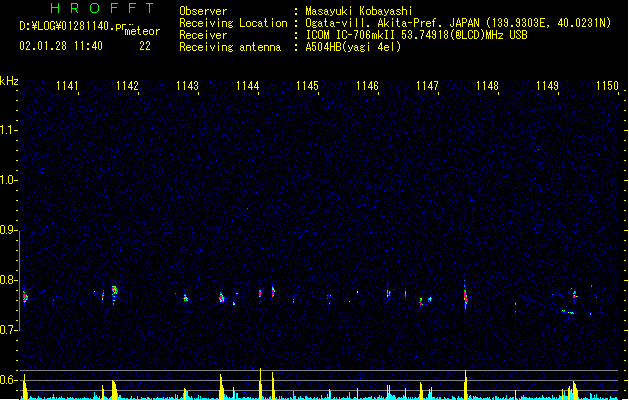Click the 1150 time axis label

607,86
